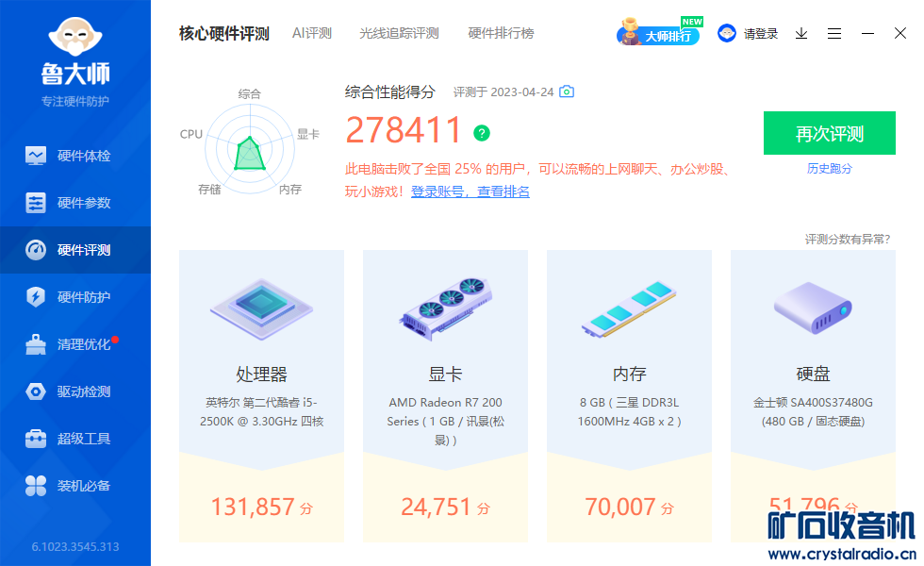Open 硬件参数 in the sidebar
Viewport: 924px width, 566px height.
coord(75,203)
